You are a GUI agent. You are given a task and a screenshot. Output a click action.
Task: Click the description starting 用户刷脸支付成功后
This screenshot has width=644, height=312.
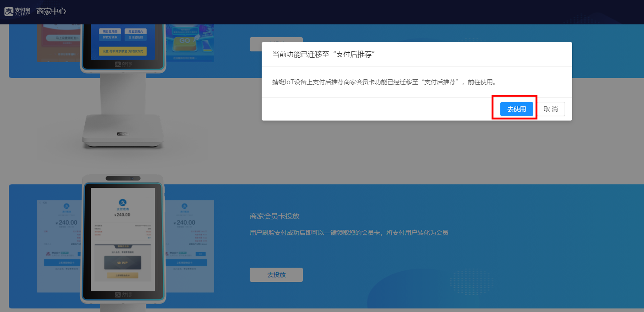point(349,233)
